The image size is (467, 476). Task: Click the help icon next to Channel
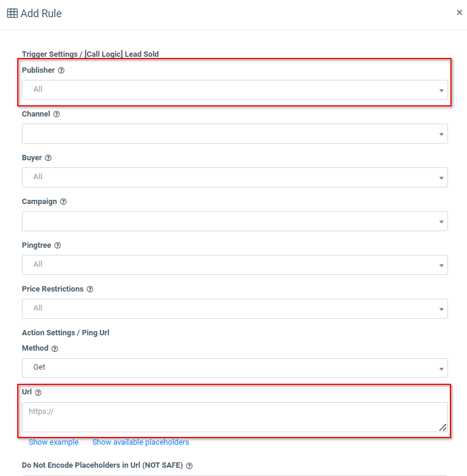56,114
